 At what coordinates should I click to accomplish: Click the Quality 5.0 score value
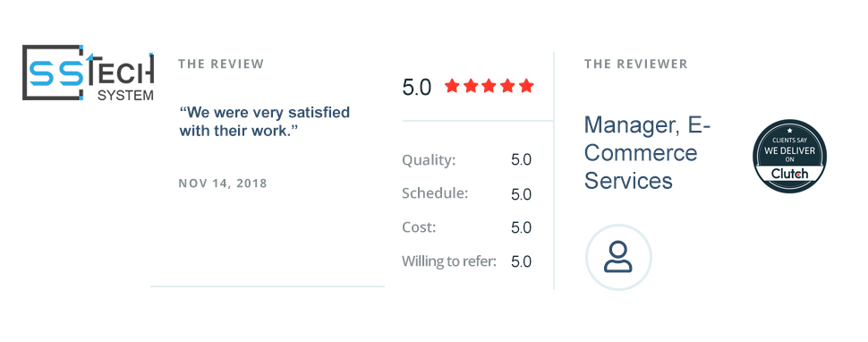coord(521,160)
